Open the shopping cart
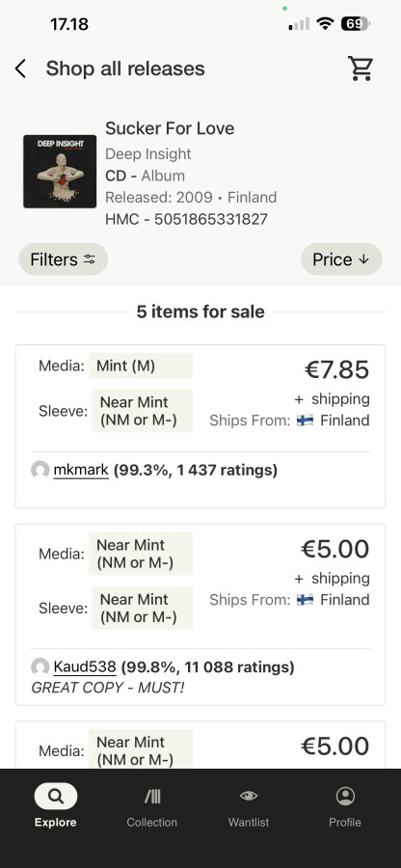 pyautogui.click(x=361, y=68)
